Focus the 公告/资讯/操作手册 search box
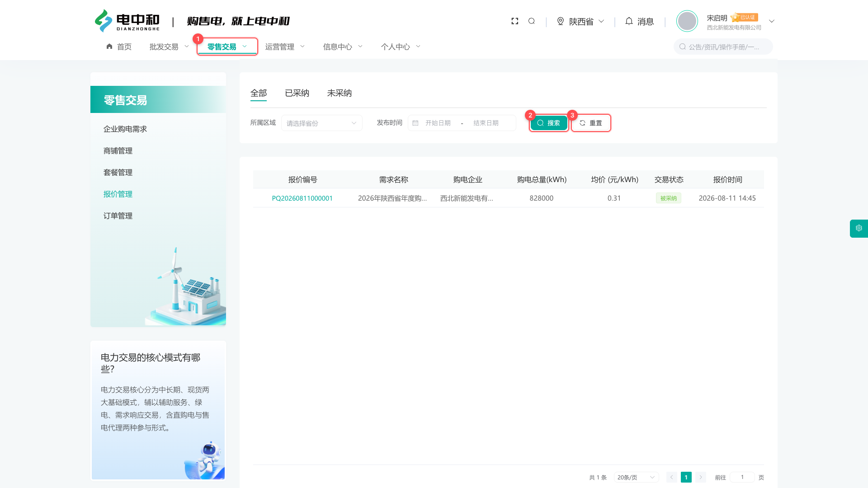This screenshot has height=488, width=868. pos(723,47)
